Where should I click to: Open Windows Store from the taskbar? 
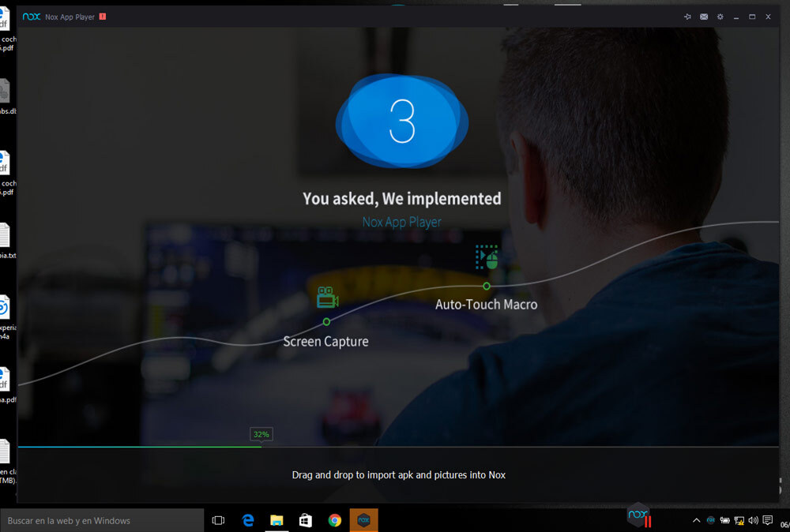click(x=306, y=520)
